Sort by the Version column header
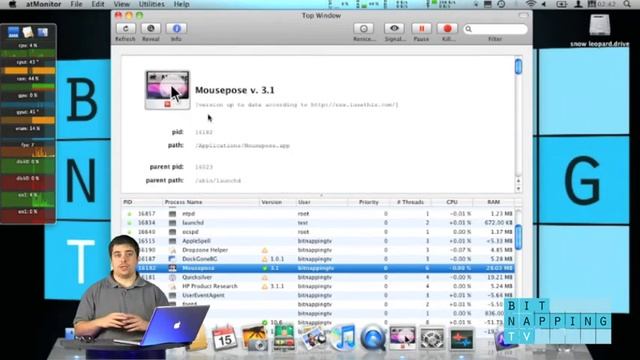640x360 pixels. click(x=278, y=202)
